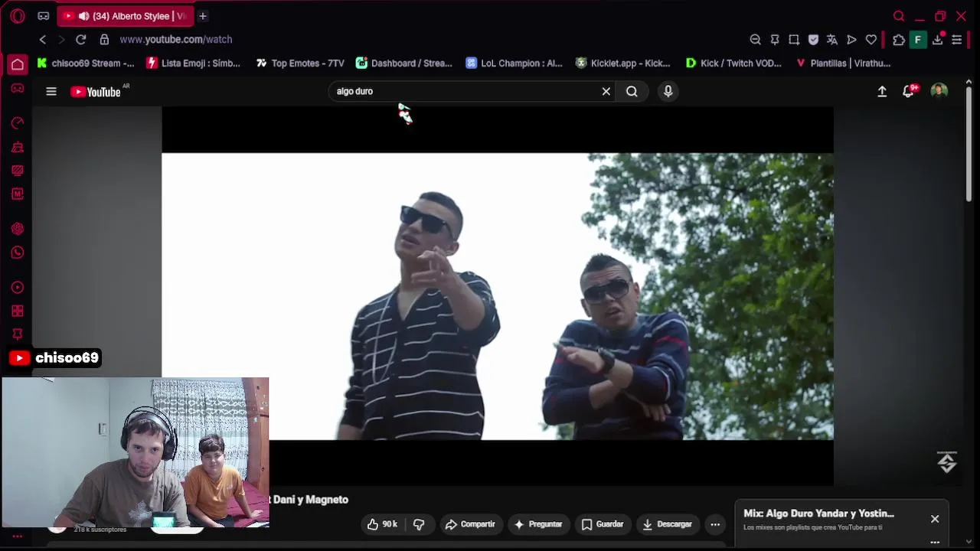Share via Compartir button
The image size is (980, 551).
[470, 524]
